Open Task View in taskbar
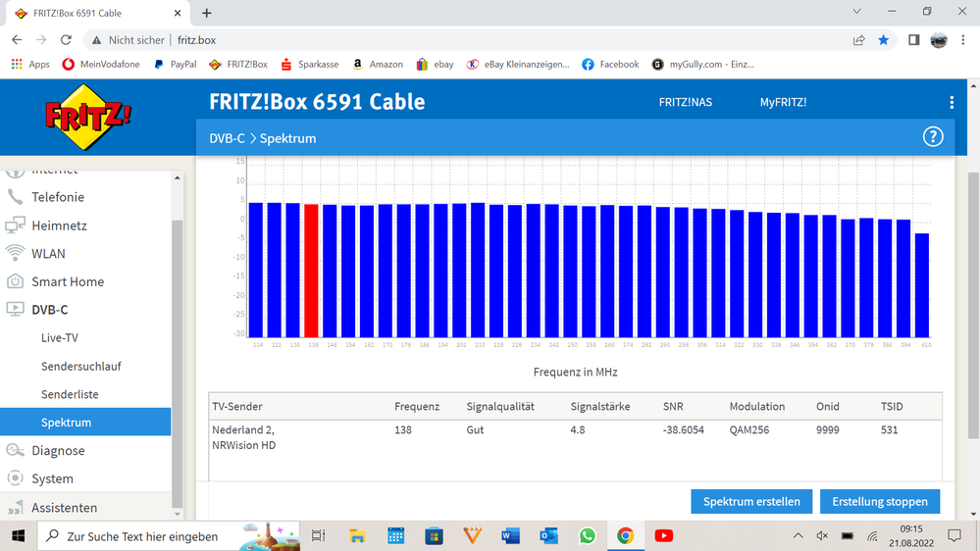Image resolution: width=980 pixels, height=551 pixels. (319, 536)
